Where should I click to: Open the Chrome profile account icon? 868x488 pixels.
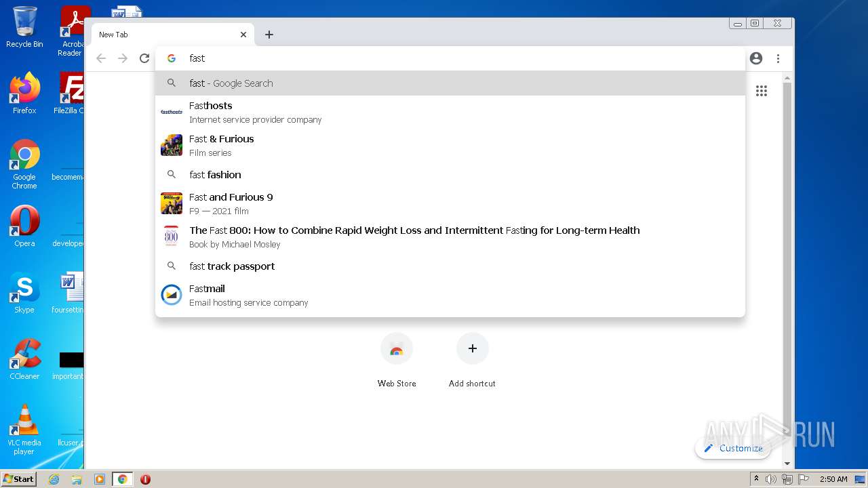pyautogui.click(x=756, y=58)
